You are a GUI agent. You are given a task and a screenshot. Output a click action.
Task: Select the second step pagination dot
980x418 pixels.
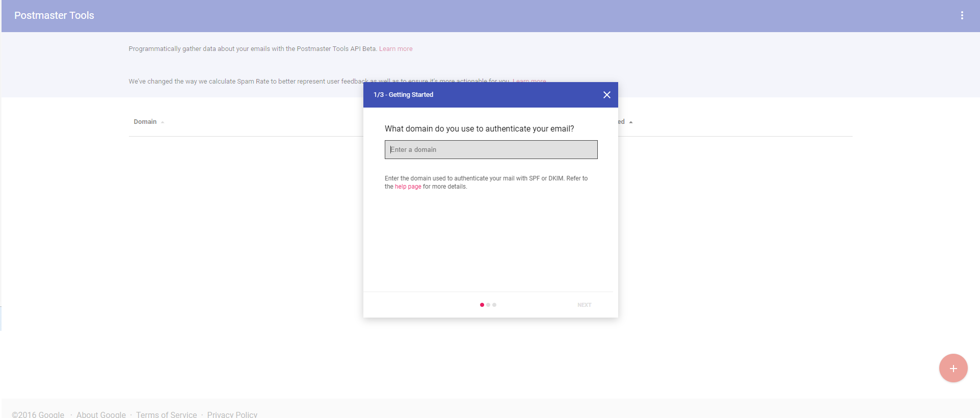(x=488, y=305)
